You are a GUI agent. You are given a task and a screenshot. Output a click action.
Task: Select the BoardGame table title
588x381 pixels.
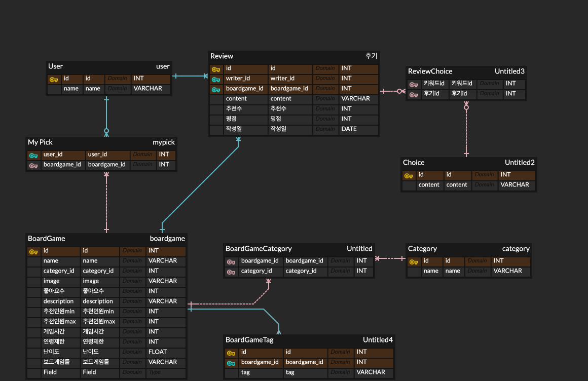47,239
